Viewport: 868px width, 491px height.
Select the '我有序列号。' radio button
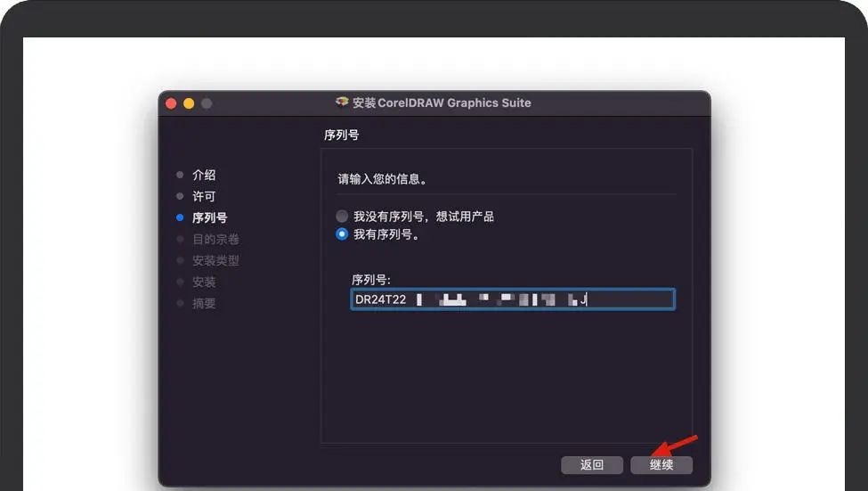pos(342,234)
